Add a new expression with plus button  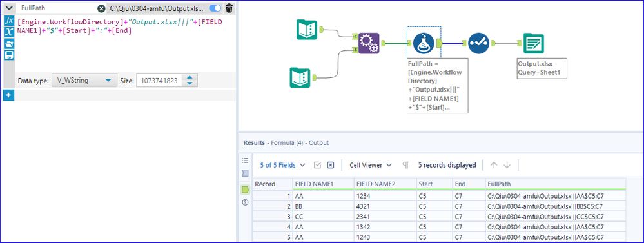pyautogui.click(x=8, y=95)
